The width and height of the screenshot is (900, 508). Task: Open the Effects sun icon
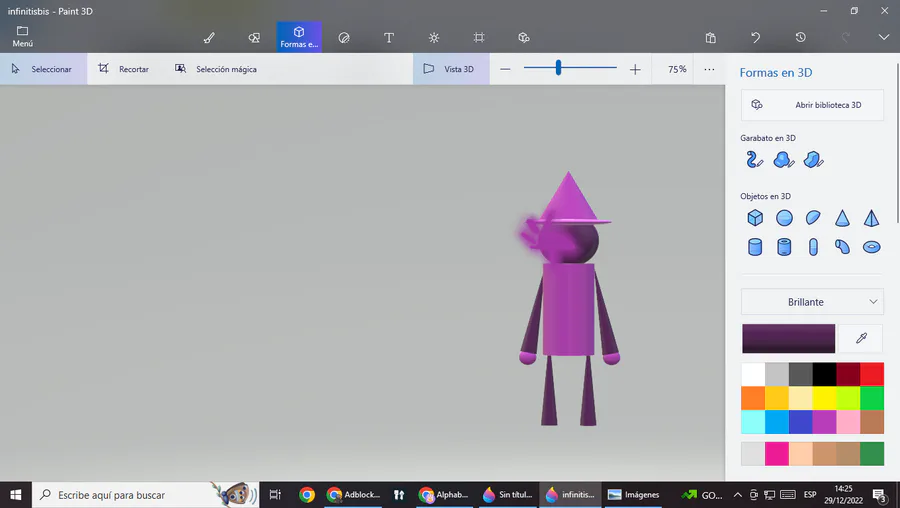point(434,38)
